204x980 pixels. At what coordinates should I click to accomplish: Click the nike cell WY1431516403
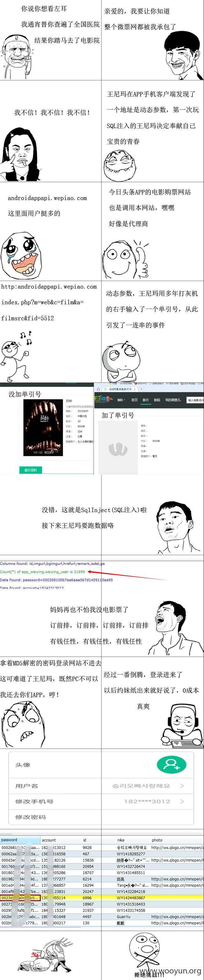point(131,904)
